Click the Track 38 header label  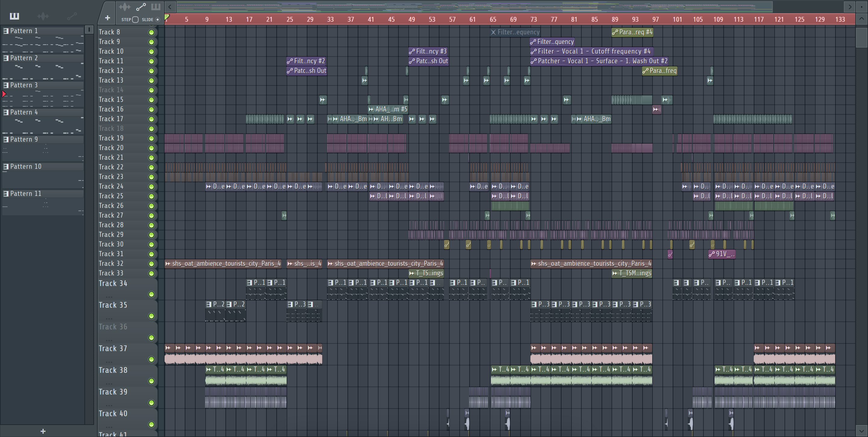pyautogui.click(x=113, y=370)
